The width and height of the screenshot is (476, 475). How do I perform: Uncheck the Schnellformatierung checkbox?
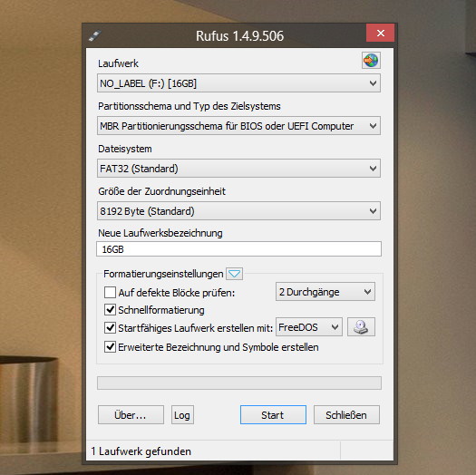tap(110, 310)
